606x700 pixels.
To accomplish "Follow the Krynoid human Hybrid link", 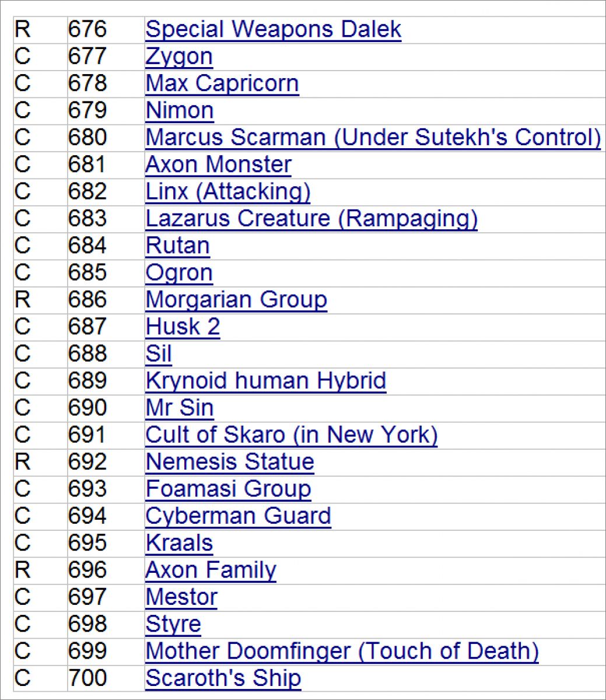I will click(266, 381).
